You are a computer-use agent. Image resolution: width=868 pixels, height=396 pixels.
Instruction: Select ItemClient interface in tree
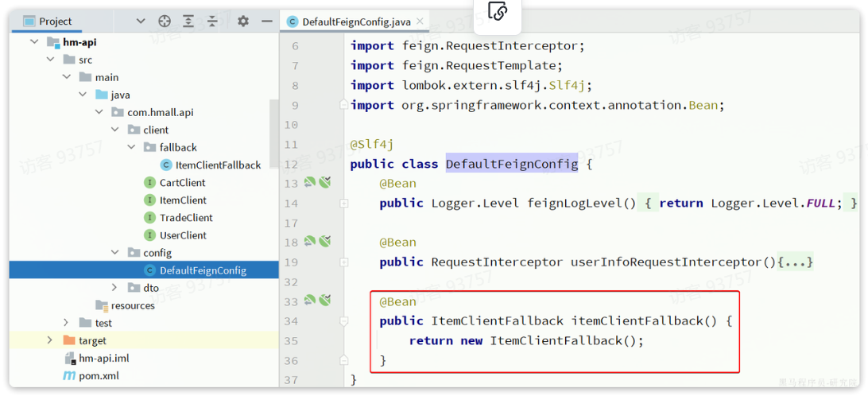click(183, 200)
